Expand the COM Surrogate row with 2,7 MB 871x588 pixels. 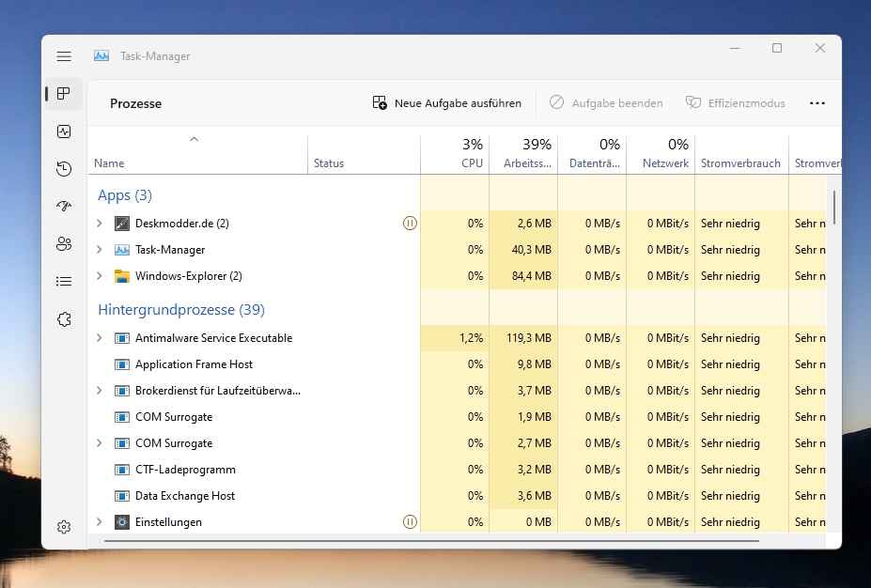pyautogui.click(x=100, y=443)
